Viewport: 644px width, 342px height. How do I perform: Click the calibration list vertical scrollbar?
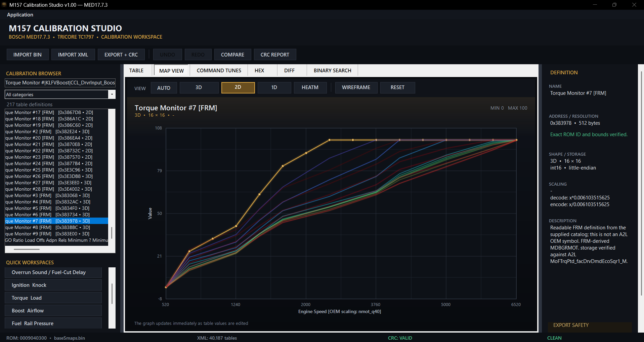coord(112,233)
